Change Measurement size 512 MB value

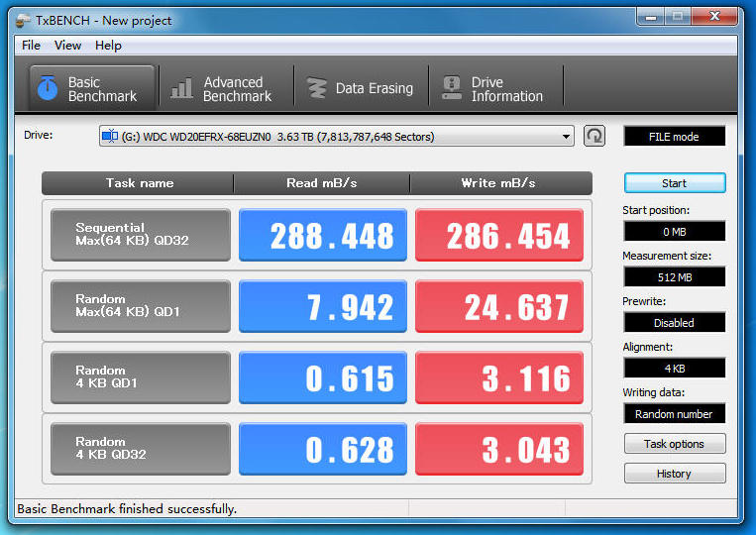[674, 277]
